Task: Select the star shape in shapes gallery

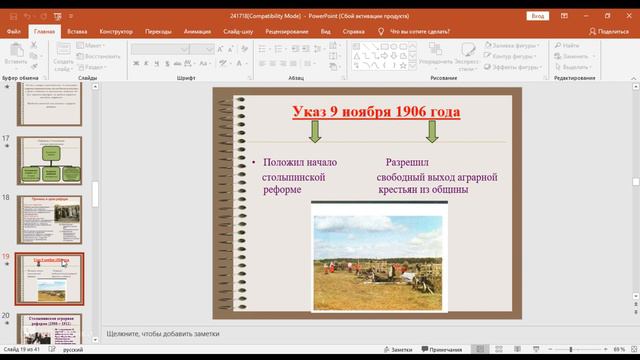Action: click(x=403, y=65)
